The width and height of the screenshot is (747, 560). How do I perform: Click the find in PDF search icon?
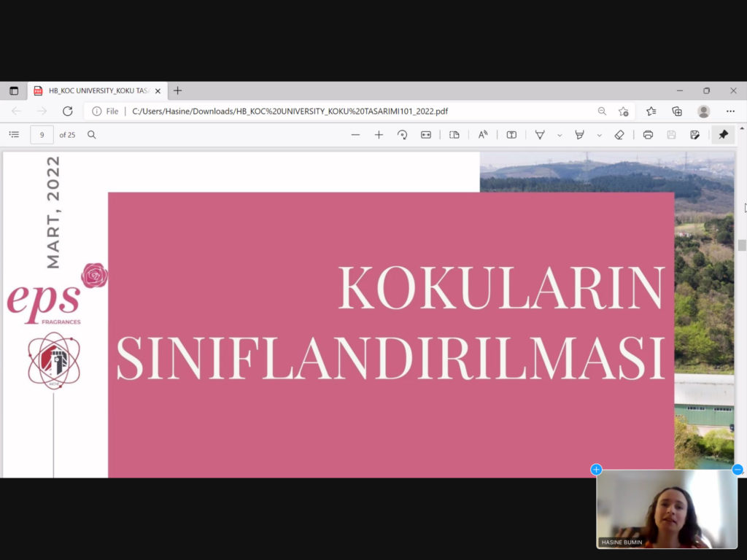click(92, 135)
